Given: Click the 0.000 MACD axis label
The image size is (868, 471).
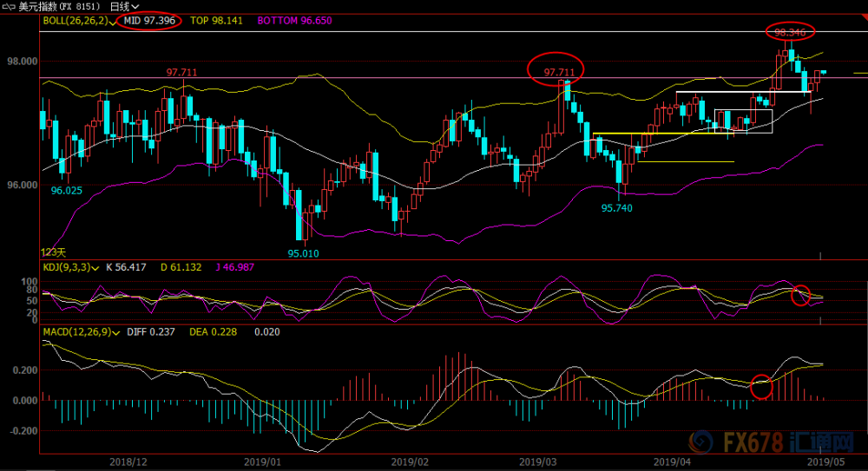Looking at the screenshot, I should 25,401.
